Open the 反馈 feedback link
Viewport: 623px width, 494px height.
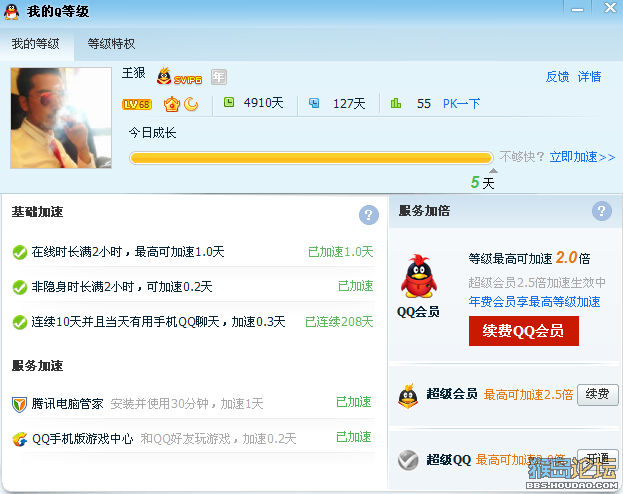tap(557, 76)
